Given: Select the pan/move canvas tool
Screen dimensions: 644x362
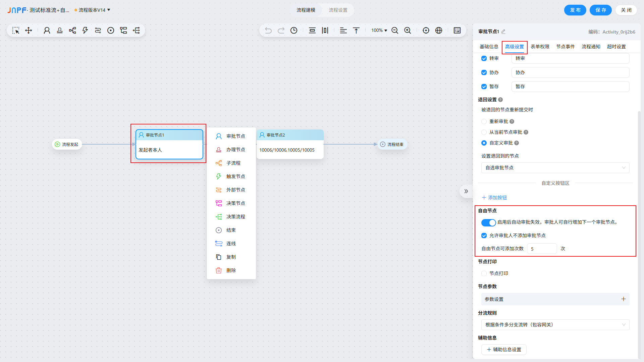Looking at the screenshot, I should coord(29,31).
